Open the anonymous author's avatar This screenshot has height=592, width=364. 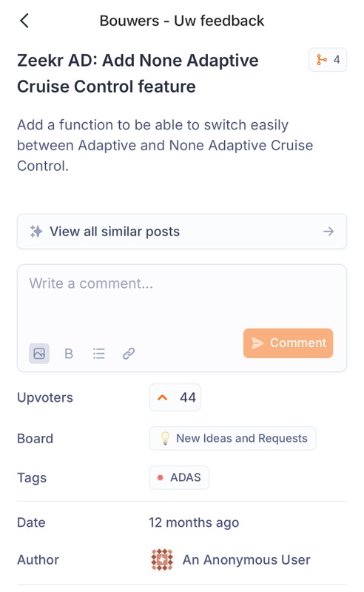pos(162,559)
